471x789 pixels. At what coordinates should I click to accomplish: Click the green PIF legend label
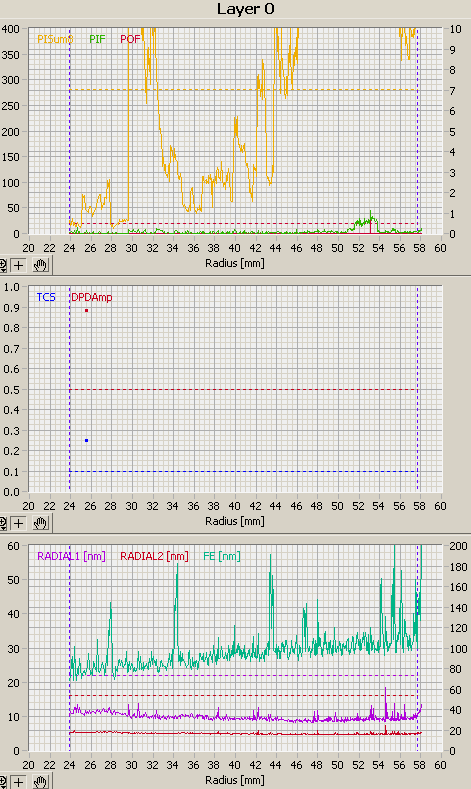click(x=97, y=39)
